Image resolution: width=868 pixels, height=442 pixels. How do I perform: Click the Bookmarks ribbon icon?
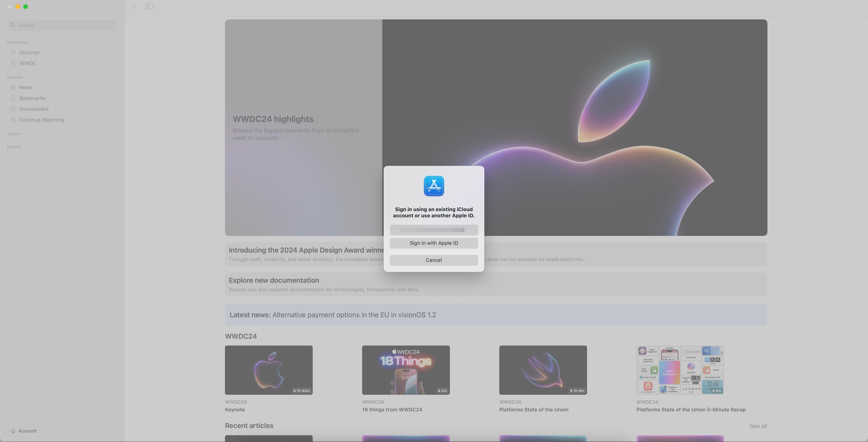(13, 98)
